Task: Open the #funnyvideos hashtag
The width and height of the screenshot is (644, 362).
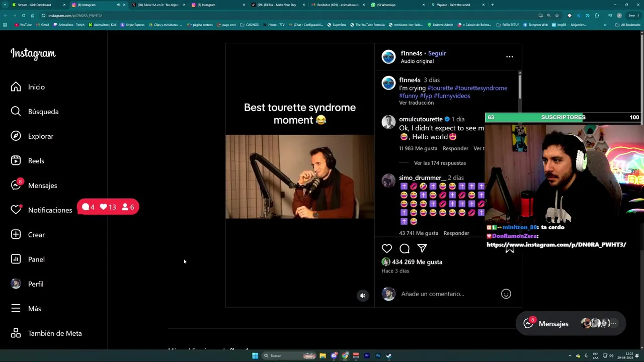Action: pyautogui.click(x=452, y=96)
